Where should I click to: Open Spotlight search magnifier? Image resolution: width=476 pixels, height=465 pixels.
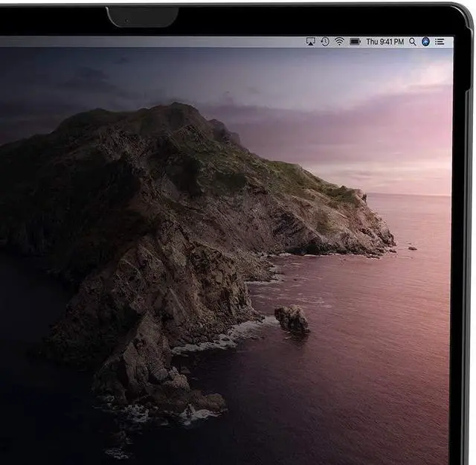[412, 42]
